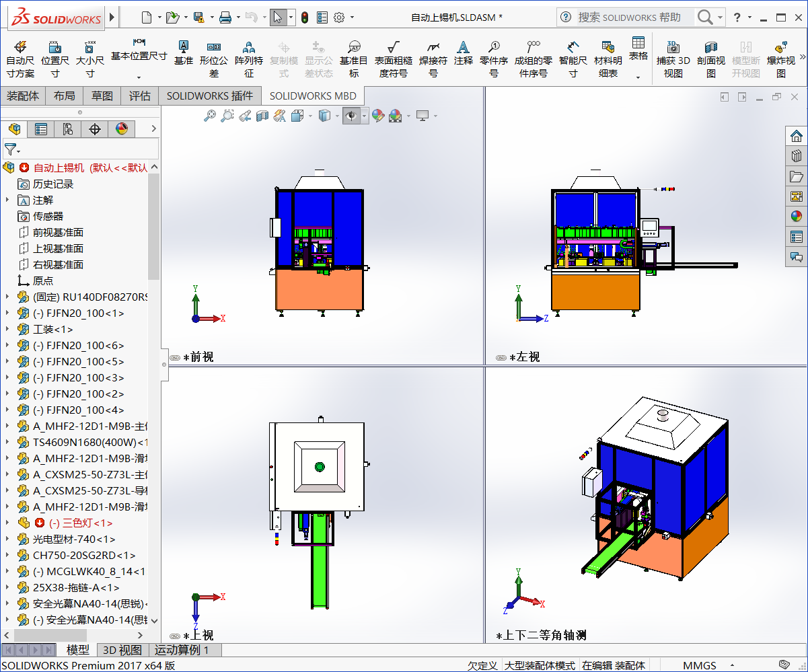Open the Hide/Show Items dropdown arrow

(x=365, y=116)
